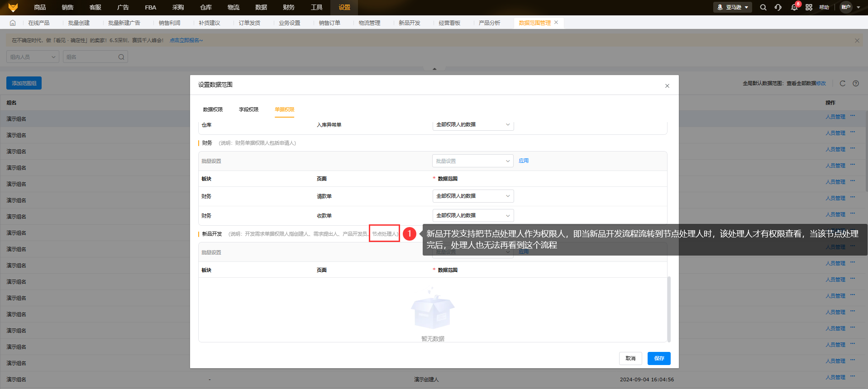Switch to the 物流管理 tab

[x=369, y=23]
